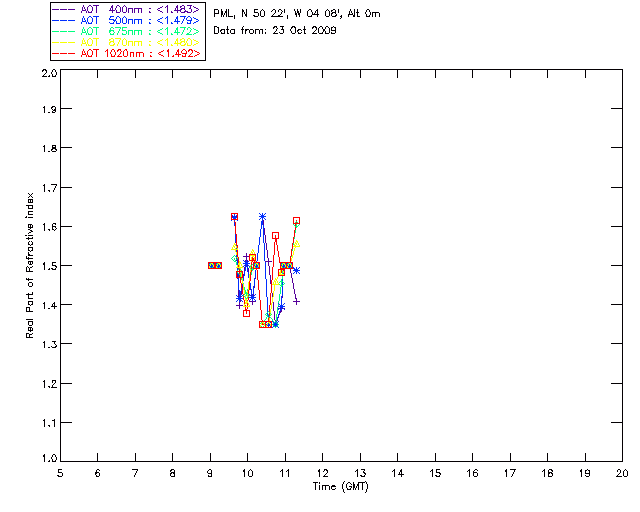
Task: Click the 10 tick label on time axis
Action: click(x=247, y=473)
